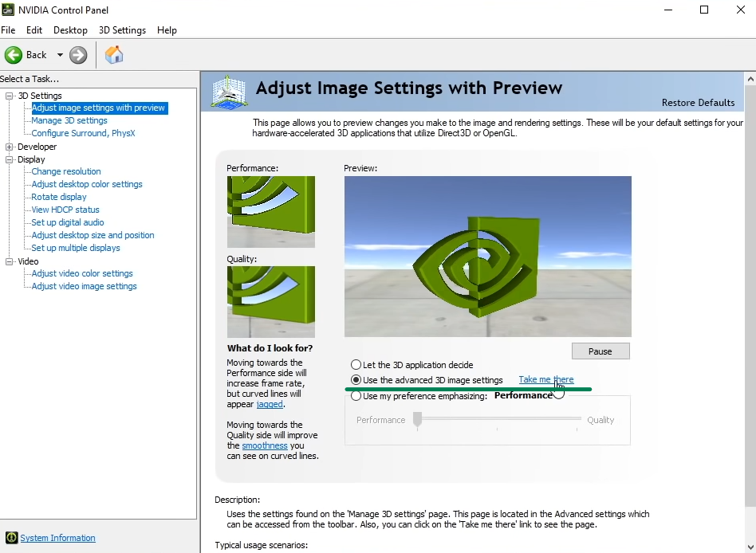Open the Edit menu
Screen dimensions: 756x553
coord(34,29)
